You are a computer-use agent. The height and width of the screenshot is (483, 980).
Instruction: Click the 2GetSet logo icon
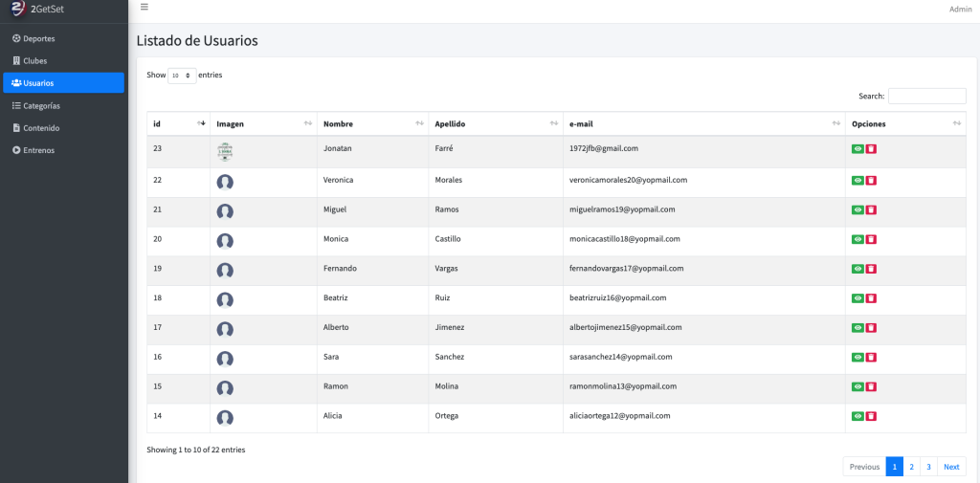point(15,10)
